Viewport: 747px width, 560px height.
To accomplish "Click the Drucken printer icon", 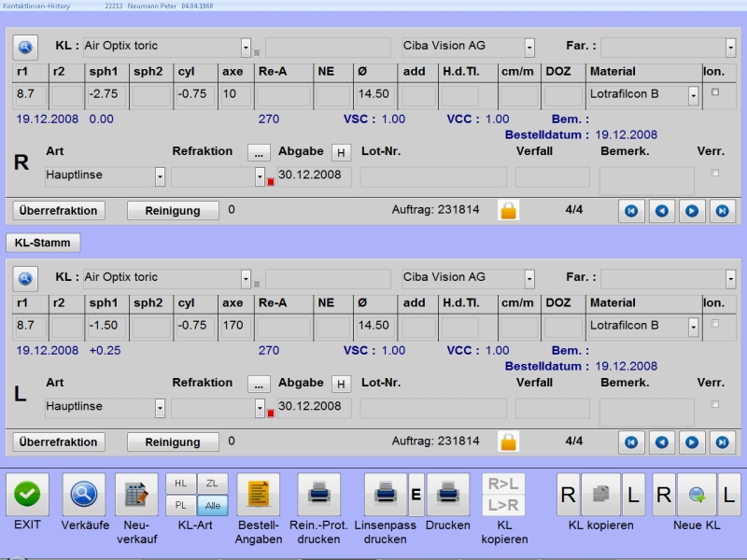I will tap(448, 495).
